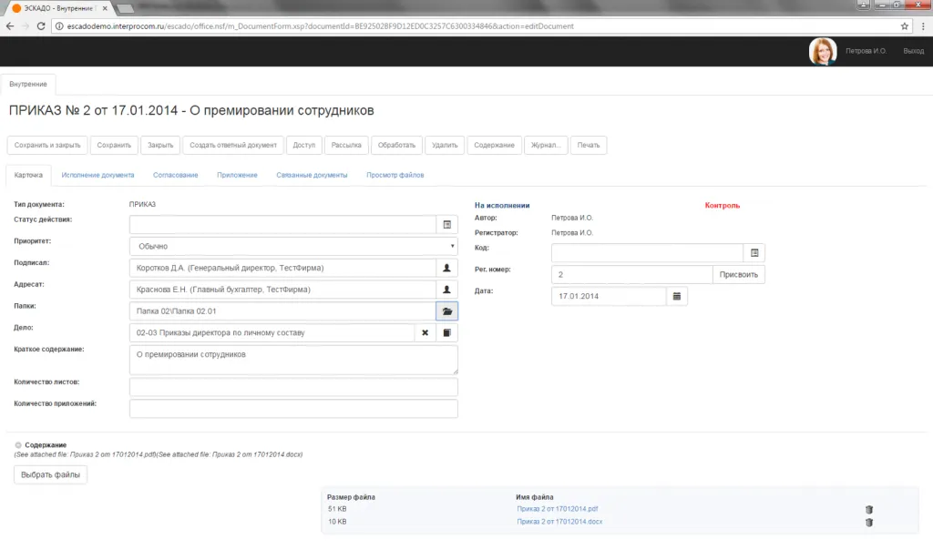
Task: Click the Присвоить button next to Рег. номер
Action: click(x=739, y=274)
